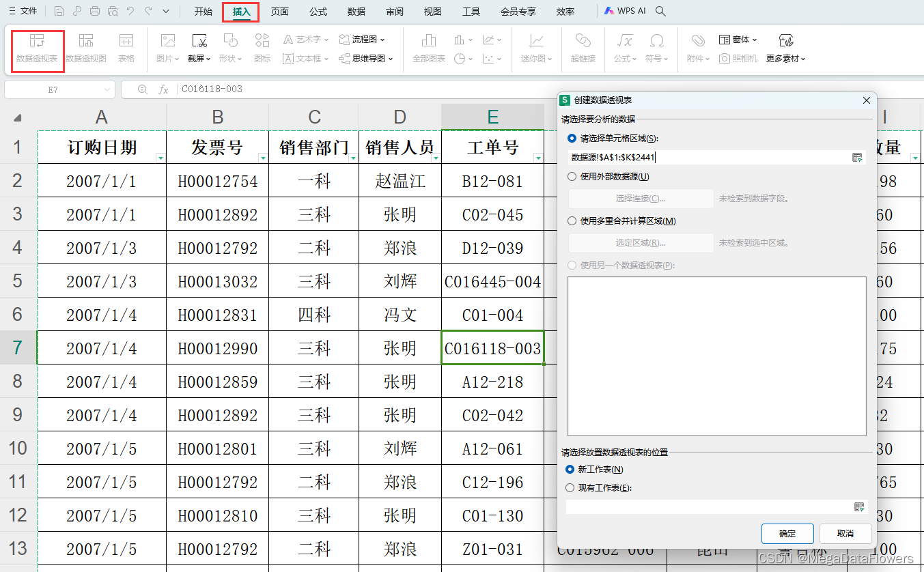
Task: Click the 符号 (Symbol) omega icon
Action: tap(657, 41)
